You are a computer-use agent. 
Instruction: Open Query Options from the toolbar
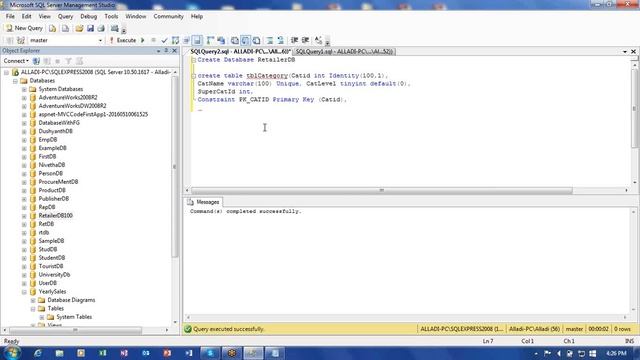(187, 40)
